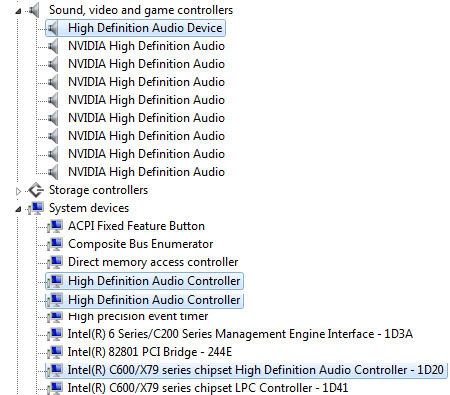The width and height of the screenshot is (450, 395).
Task: Select Direct memory access controller
Action: [x=153, y=262]
